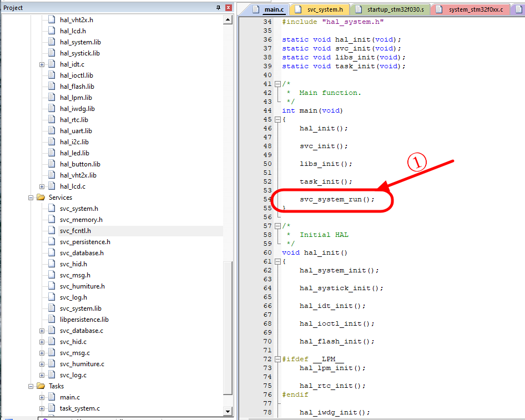This screenshot has width=525, height=420.
Task: Select svc_fcntl.h in the project tree
Action: 75,231
